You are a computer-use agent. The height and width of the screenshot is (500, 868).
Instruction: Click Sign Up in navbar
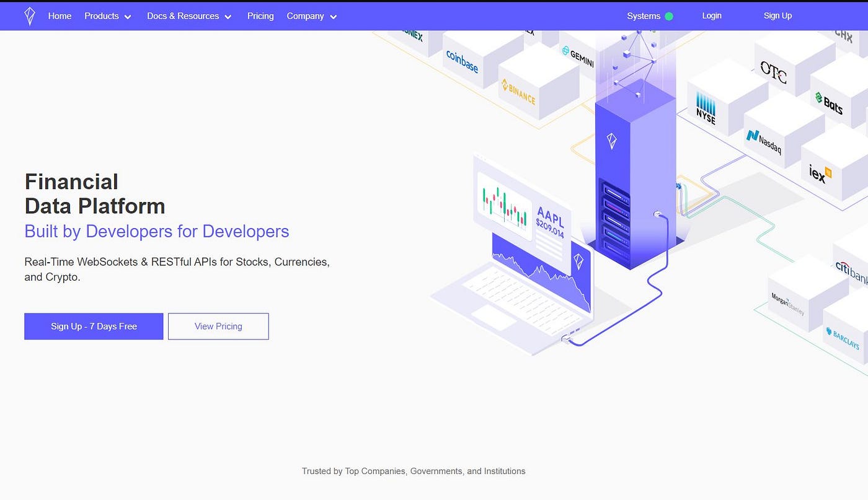777,15
